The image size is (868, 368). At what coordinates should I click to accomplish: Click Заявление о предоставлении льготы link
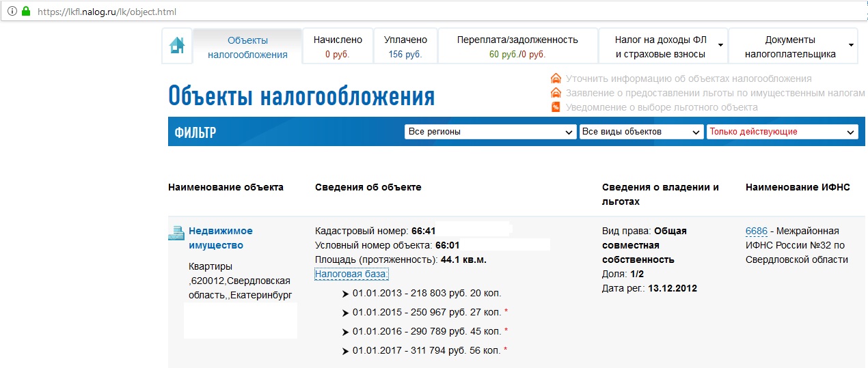point(715,93)
